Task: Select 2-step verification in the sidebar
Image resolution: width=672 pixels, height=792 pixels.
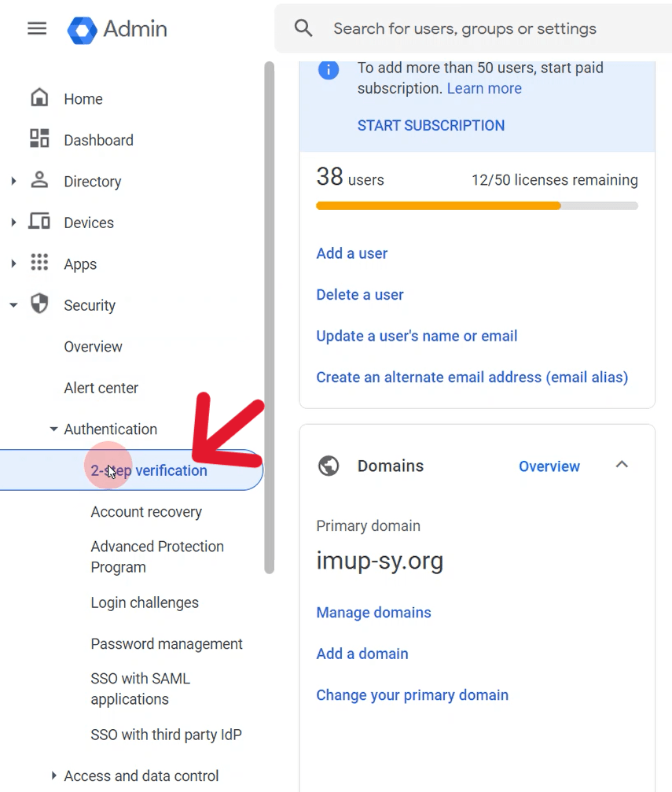Action: click(x=149, y=470)
